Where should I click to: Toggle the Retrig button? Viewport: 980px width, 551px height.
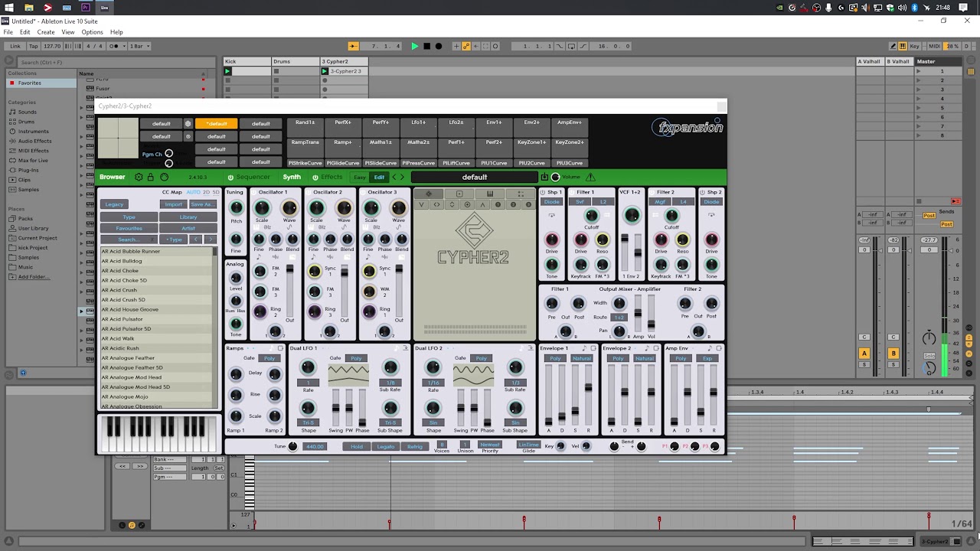click(x=414, y=446)
